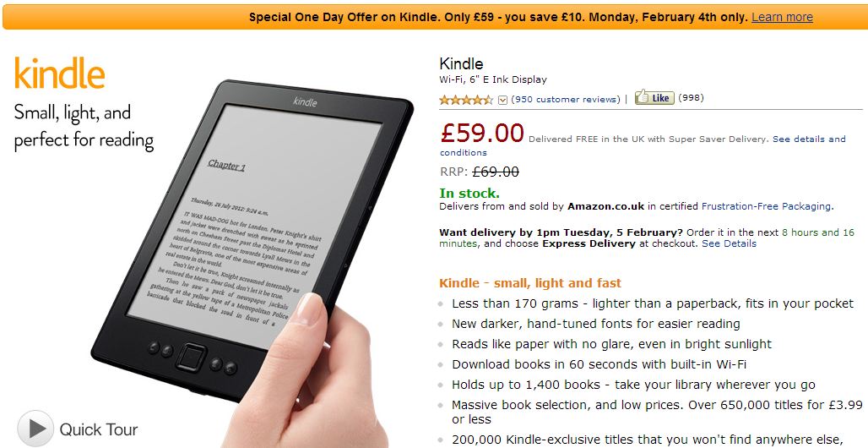The width and height of the screenshot is (868, 448).
Task: Click the Chapter 1 text on Kindle screen
Action: 226,165
